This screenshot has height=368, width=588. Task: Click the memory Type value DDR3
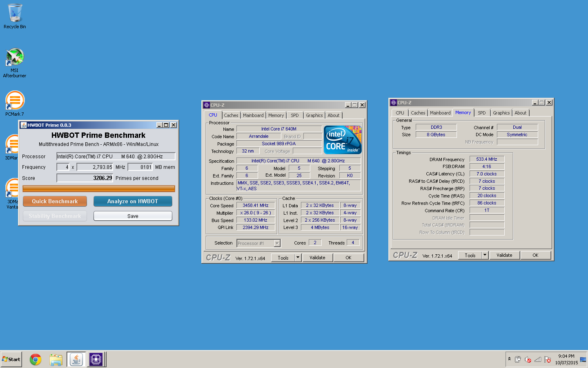(x=436, y=127)
